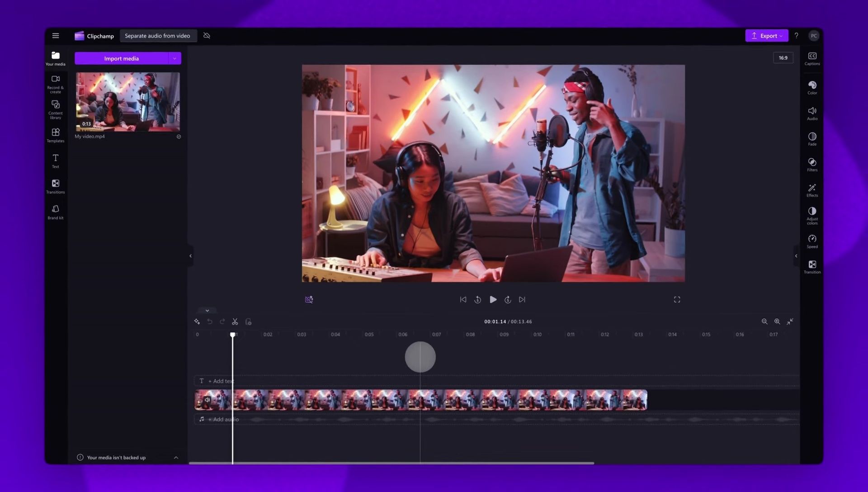Click the timecode 00:01.14 display
Image resolution: width=868 pixels, height=492 pixels.
pyautogui.click(x=495, y=322)
